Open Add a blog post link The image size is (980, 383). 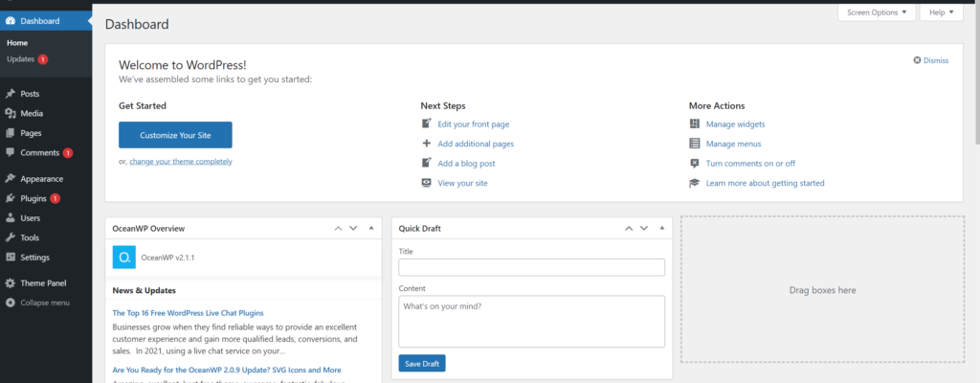pyautogui.click(x=466, y=164)
